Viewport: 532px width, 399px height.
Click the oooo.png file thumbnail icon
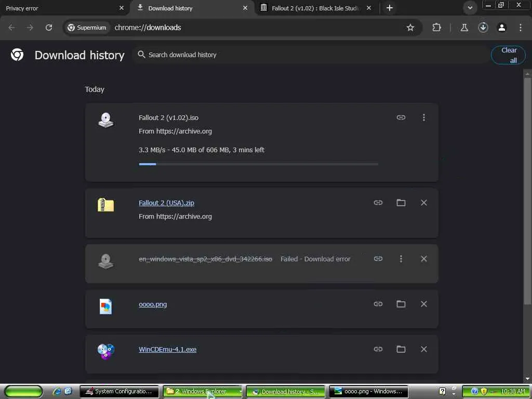pyautogui.click(x=105, y=307)
